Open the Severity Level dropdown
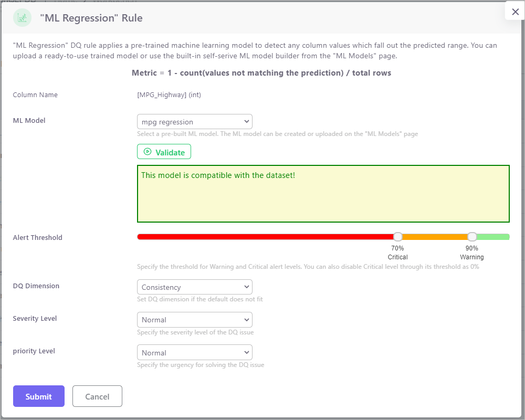Screen dimensions: 525x420 click(x=194, y=320)
